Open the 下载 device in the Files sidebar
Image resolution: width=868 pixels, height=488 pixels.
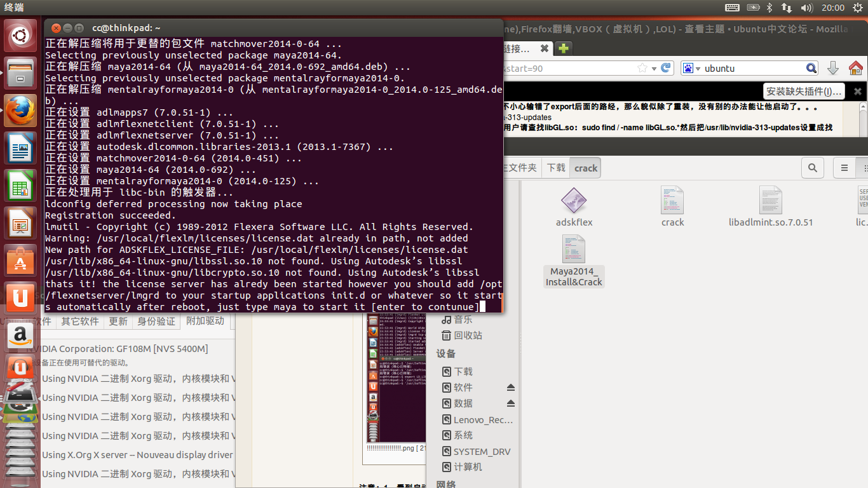pos(463,371)
